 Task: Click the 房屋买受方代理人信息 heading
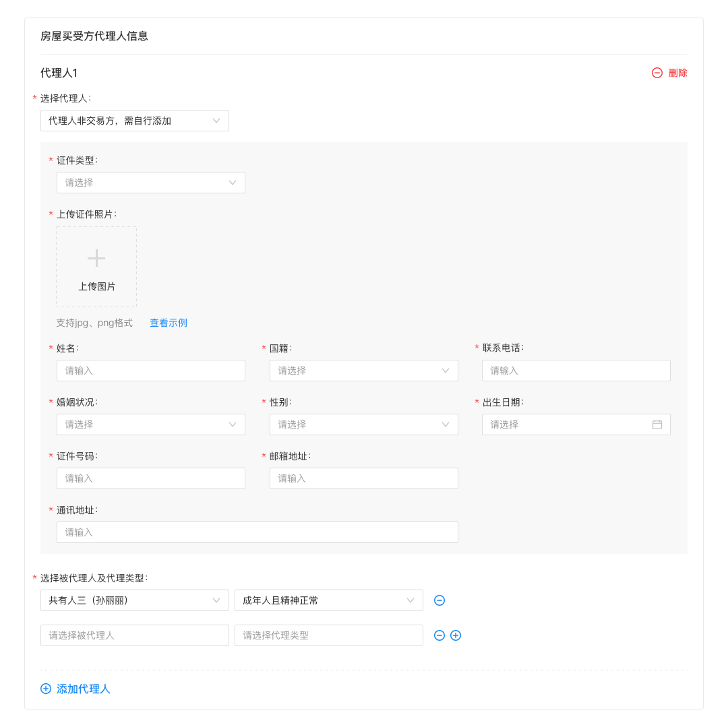[x=94, y=36]
